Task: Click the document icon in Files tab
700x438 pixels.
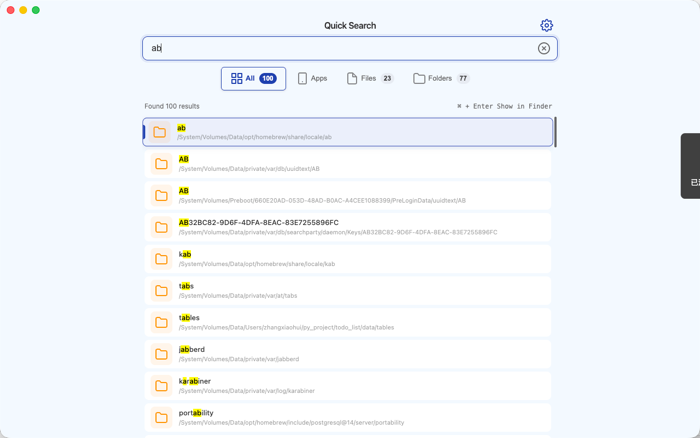Action: (x=352, y=79)
